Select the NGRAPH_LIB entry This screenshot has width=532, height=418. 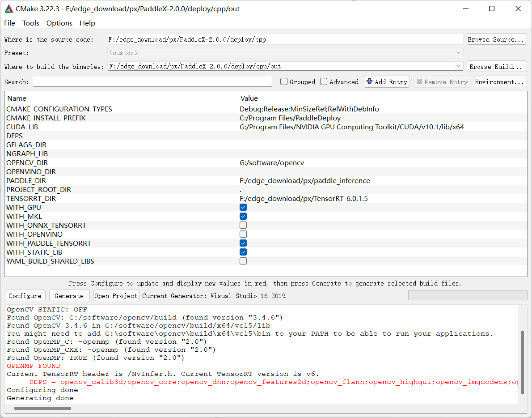(27, 154)
